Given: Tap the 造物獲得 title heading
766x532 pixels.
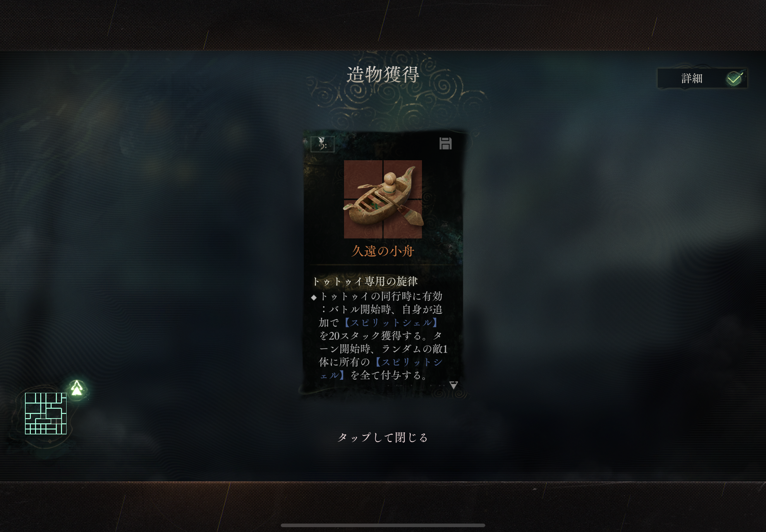Looking at the screenshot, I should click(x=383, y=74).
